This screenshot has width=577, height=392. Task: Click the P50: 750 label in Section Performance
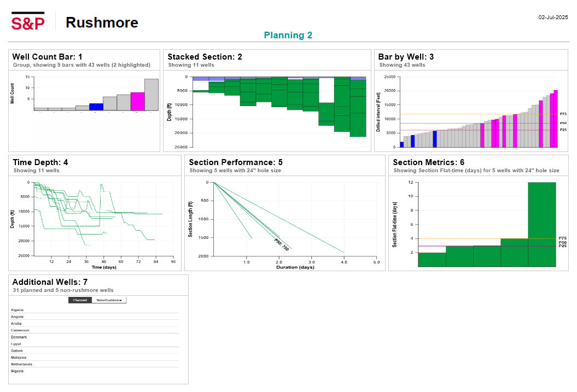tap(282, 244)
